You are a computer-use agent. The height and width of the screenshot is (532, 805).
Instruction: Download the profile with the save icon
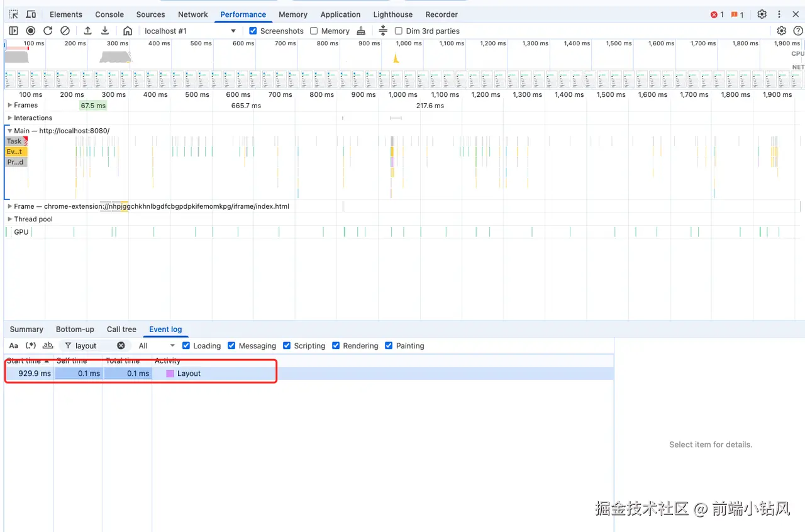(105, 31)
